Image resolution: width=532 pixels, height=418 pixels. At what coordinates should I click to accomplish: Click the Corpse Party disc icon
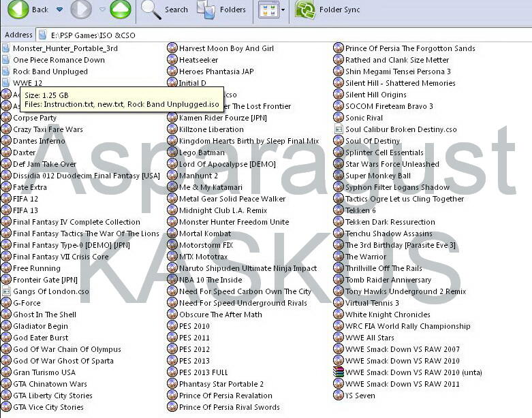point(6,118)
